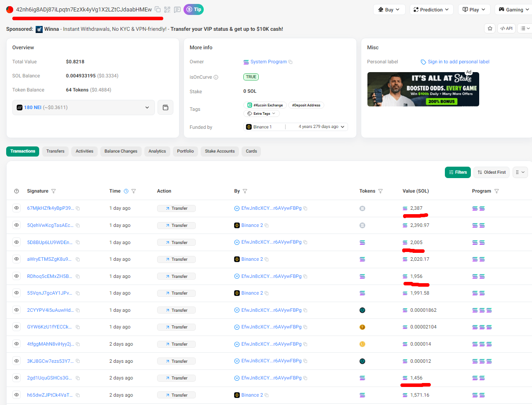532x405 pixels.
Task: Preview transaction GYW6KzU1fYECCk with eye icon
Action: coord(17,327)
